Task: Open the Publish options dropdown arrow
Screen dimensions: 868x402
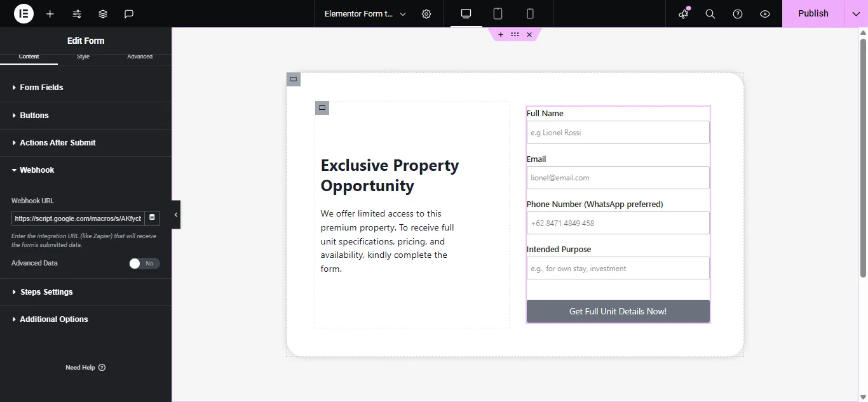Action: [x=856, y=14]
